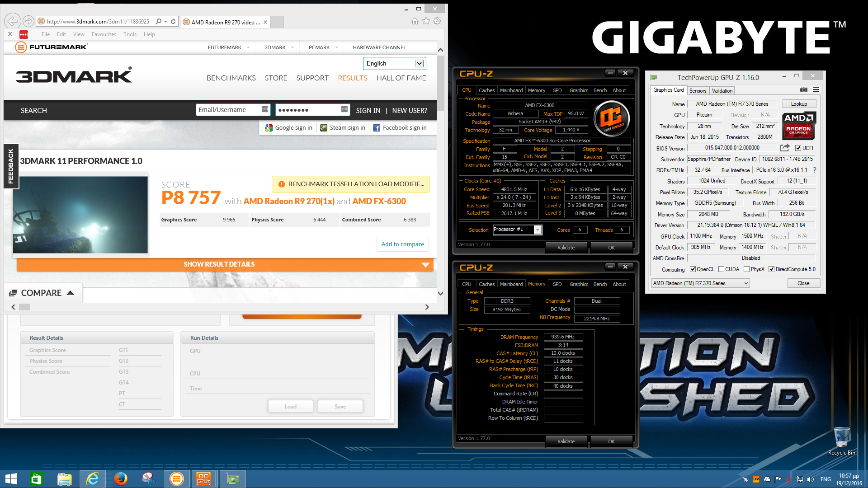
Task: Click Validate in upper CPU-Z window
Action: pos(566,248)
